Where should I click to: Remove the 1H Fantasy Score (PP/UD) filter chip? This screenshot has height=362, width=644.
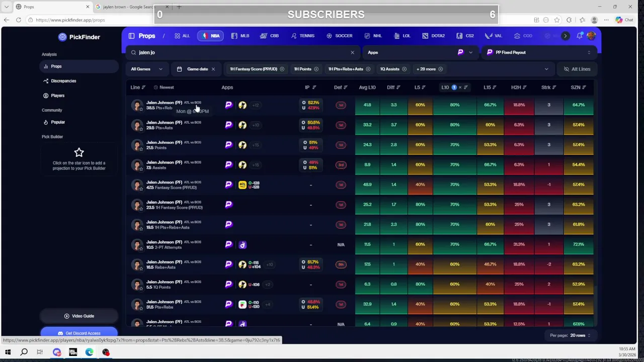282,69
